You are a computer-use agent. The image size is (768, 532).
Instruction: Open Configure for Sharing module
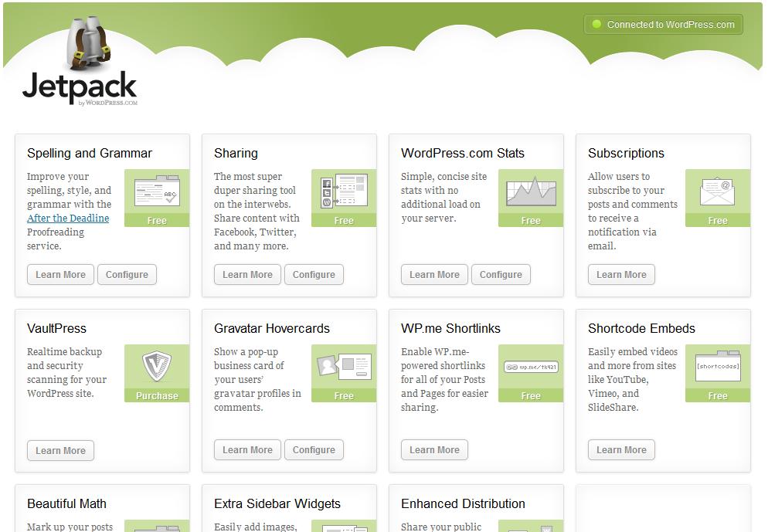pos(314,275)
